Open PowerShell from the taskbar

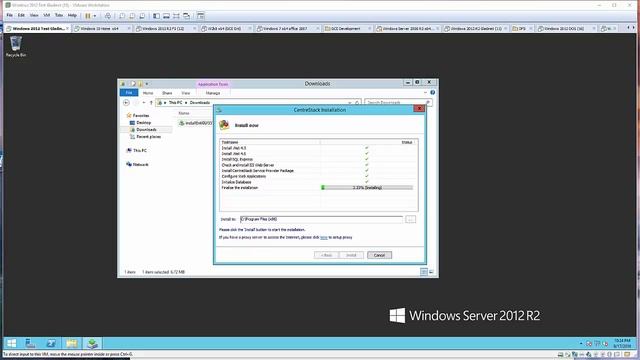point(51,343)
